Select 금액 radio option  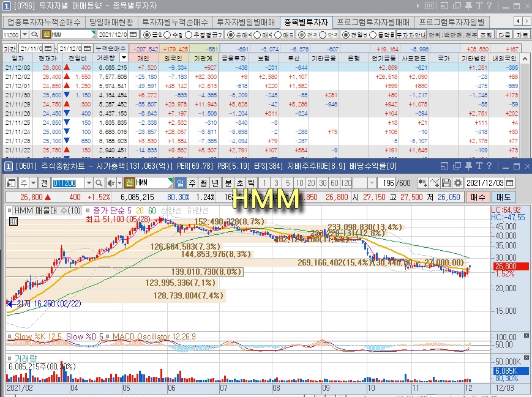pyautogui.click(x=147, y=35)
